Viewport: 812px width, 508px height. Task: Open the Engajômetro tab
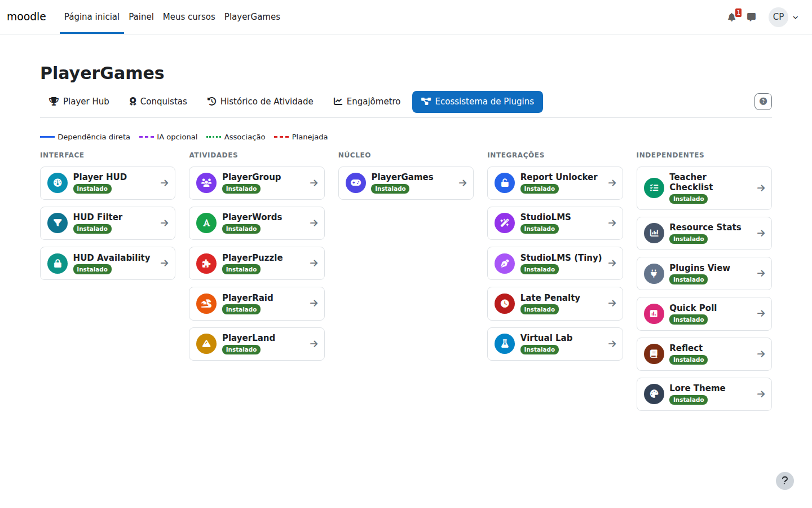(367, 102)
